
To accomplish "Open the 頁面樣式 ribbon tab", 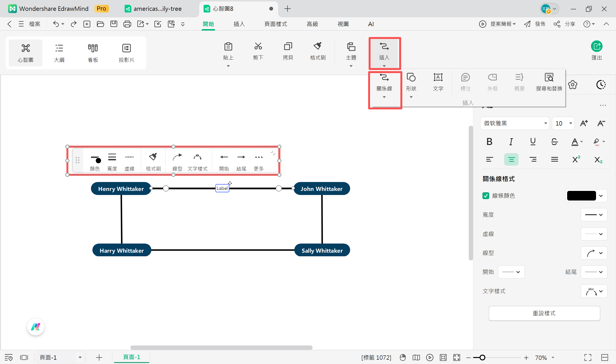I will click(x=275, y=24).
